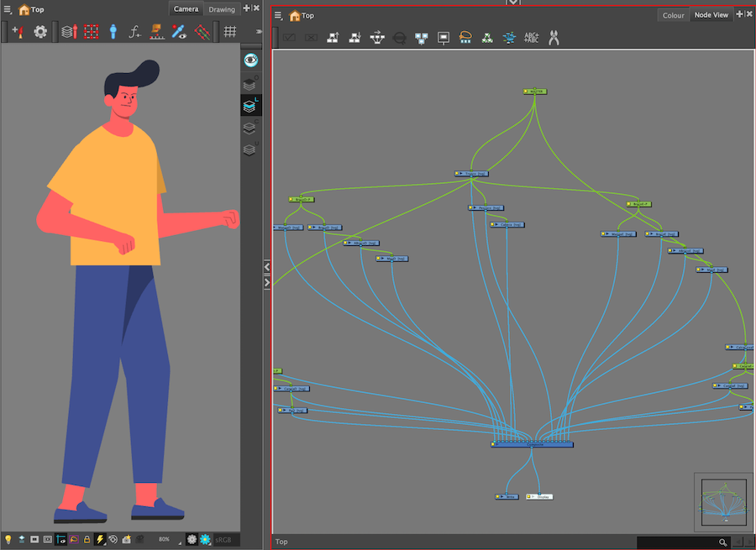Viewport: 756px width, 550px height.
Task: Click the Create Backdrop lasso icon in Node View
Action: pos(464,37)
